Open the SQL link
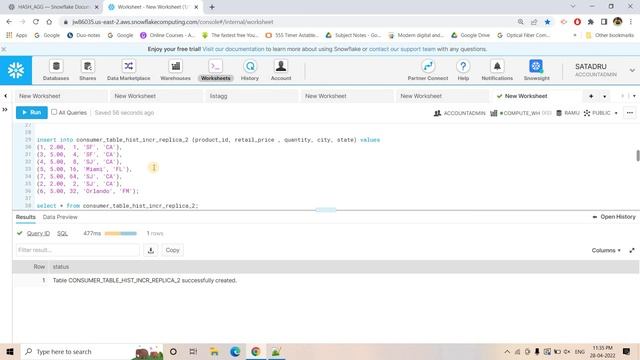The image size is (640, 360). pyautogui.click(x=62, y=233)
